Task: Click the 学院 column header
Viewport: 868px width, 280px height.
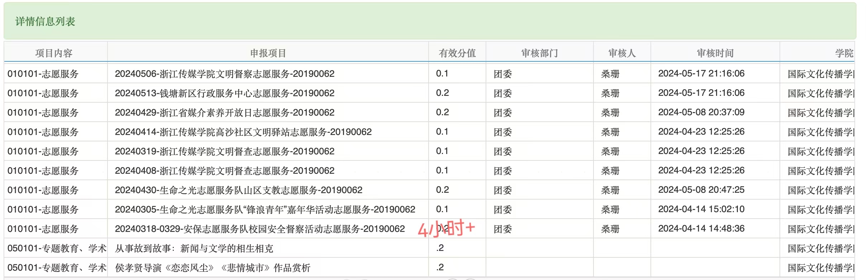Action: coord(844,53)
